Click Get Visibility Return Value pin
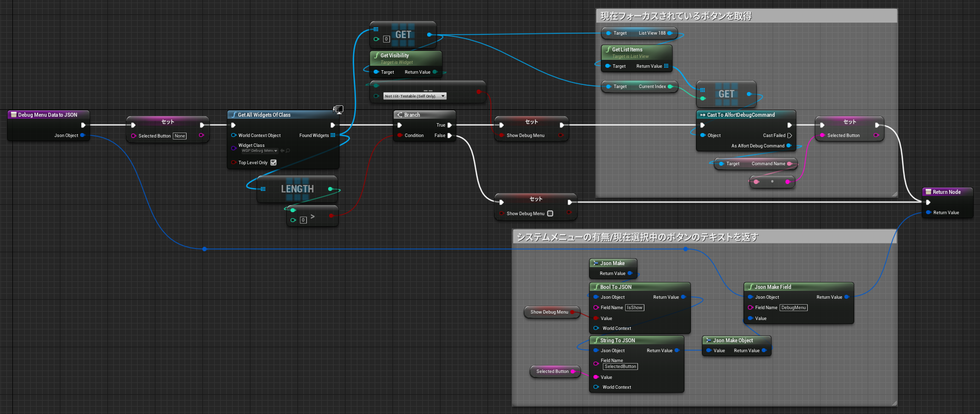The width and height of the screenshot is (980, 414). 435,72
